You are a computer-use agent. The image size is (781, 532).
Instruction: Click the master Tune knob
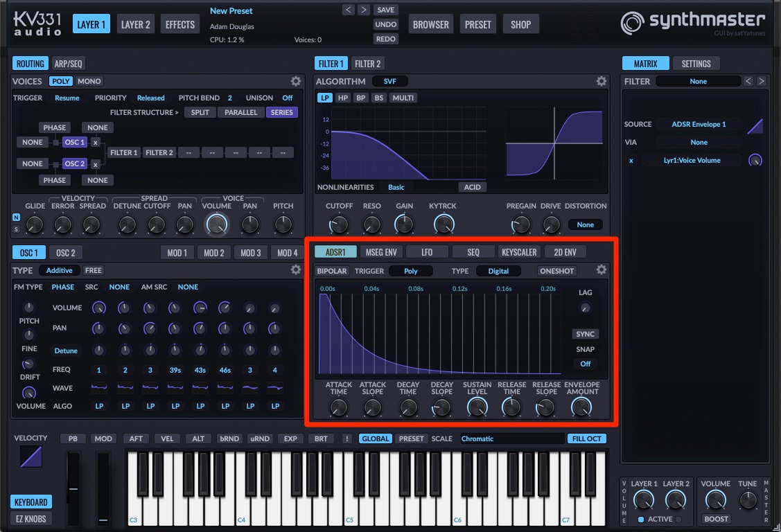point(748,500)
